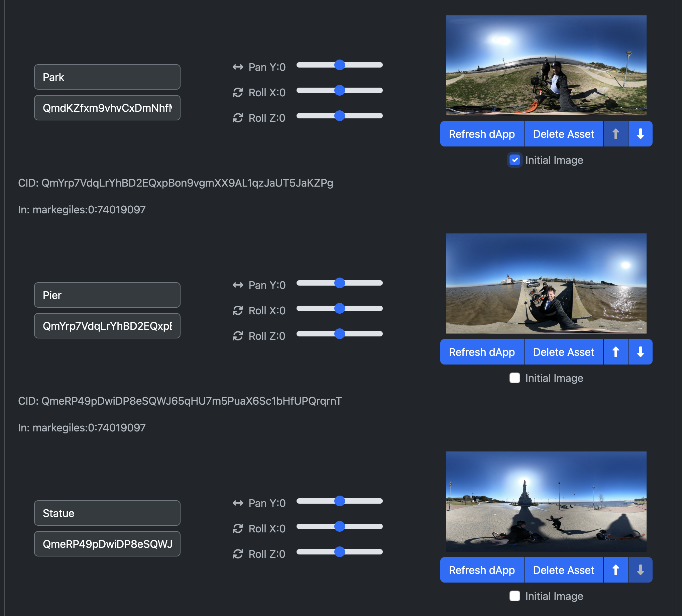Refresh dApp for the Park asset
This screenshot has width=682, height=616.
482,134
